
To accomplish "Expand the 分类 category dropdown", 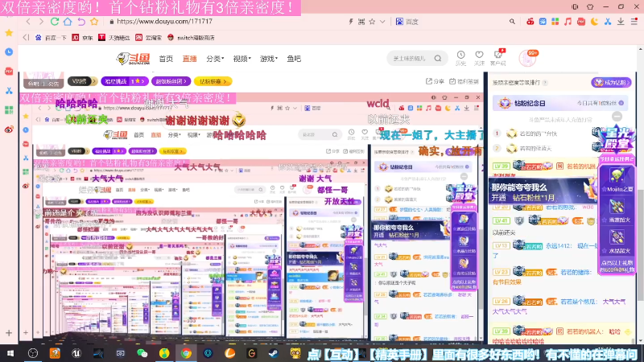I will click(x=215, y=59).
